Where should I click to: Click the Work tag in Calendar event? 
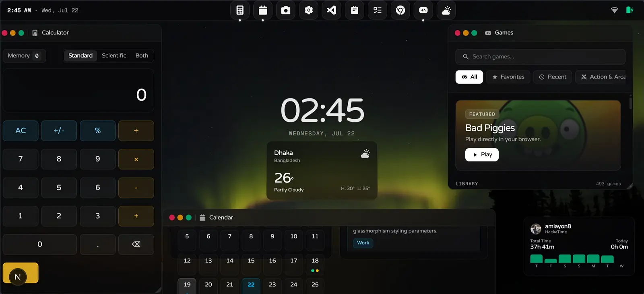pos(363,243)
